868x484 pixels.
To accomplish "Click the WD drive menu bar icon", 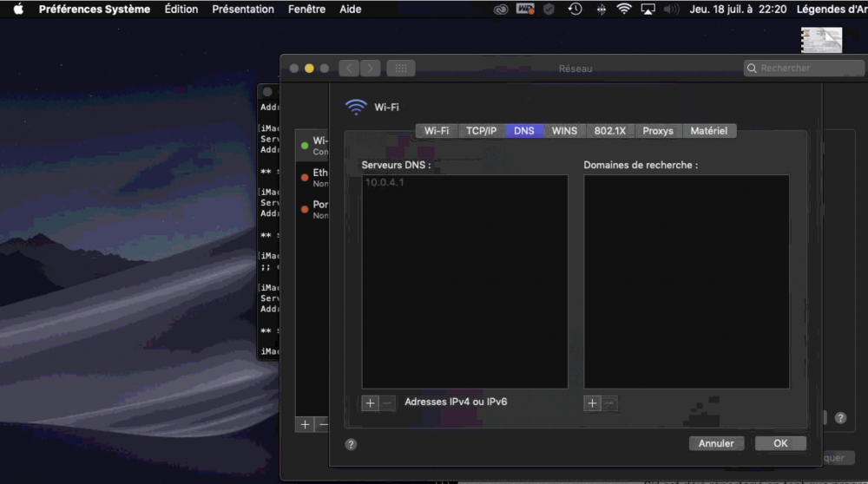I will (x=524, y=10).
